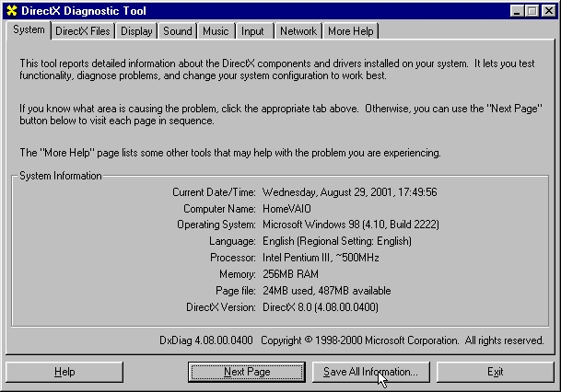
Task: Click the 'DxDiag 4.08.00.0400' version text
Action: click(206, 340)
